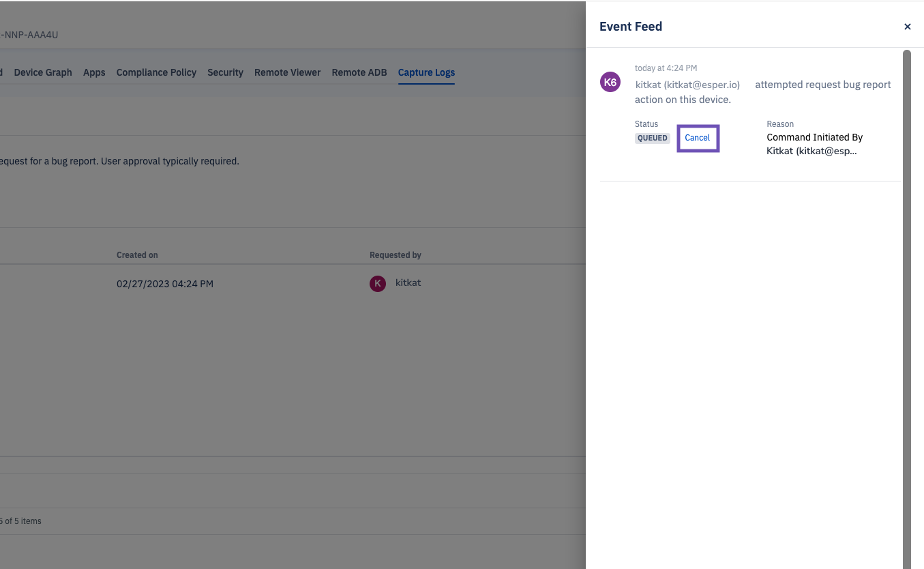The height and width of the screenshot is (569, 924).
Task: Click the kitkat name in Requested by column
Action: point(408,282)
